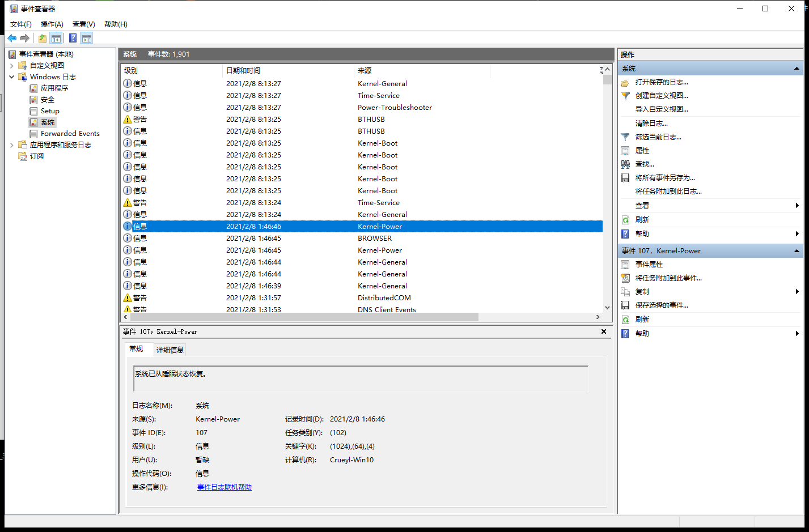Click 将任务附加到此日志... action
Screen dimensions: 809x532
668,191
